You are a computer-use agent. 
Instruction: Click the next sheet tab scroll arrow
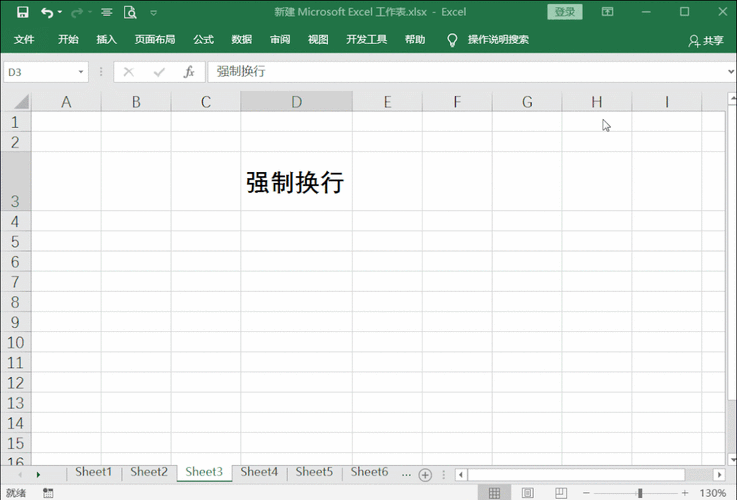coord(38,475)
